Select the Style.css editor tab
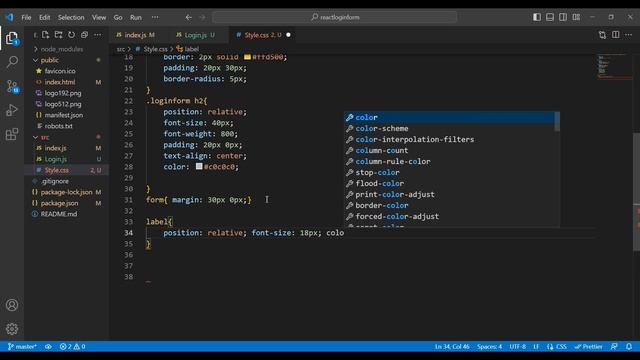The height and width of the screenshot is (360, 640). 262,35
